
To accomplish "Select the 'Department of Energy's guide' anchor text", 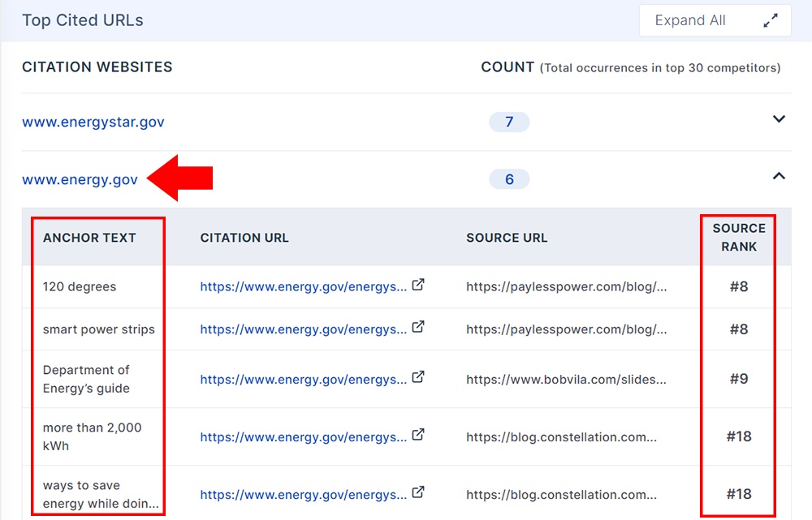I will point(86,380).
